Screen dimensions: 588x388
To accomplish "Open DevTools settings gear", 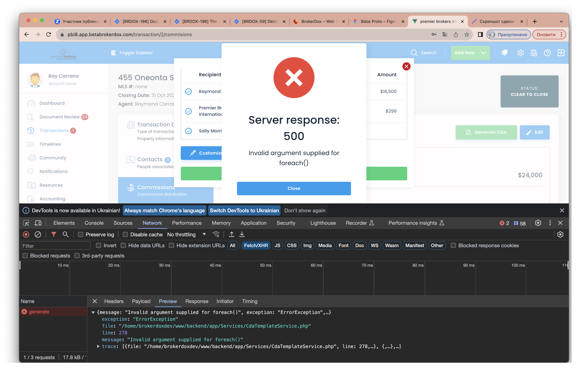I will [x=538, y=223].
